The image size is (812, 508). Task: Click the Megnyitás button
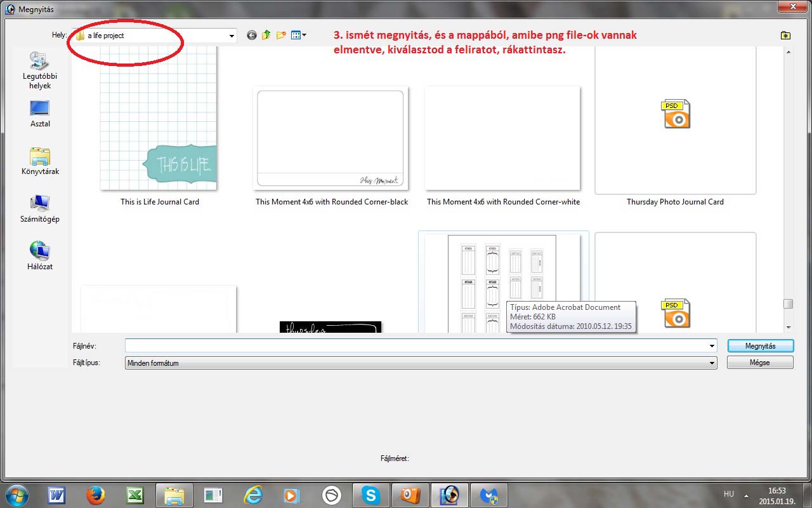pos(760,346)
